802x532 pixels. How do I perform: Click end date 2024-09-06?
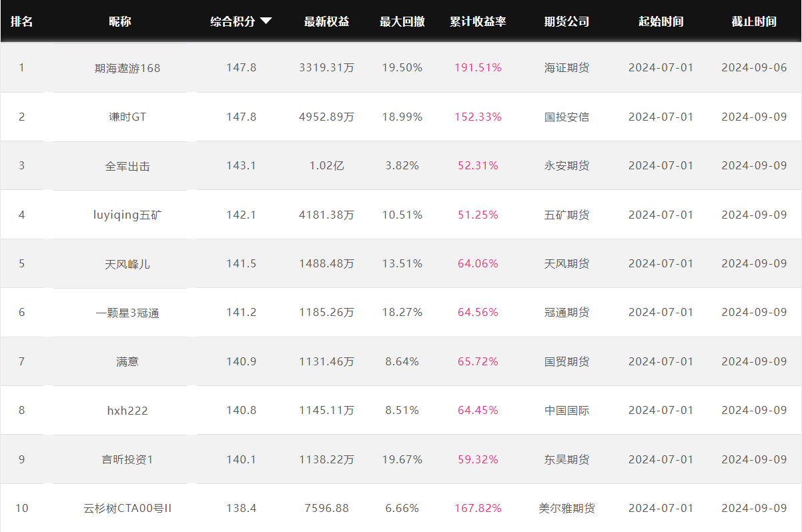click(754, 68)
